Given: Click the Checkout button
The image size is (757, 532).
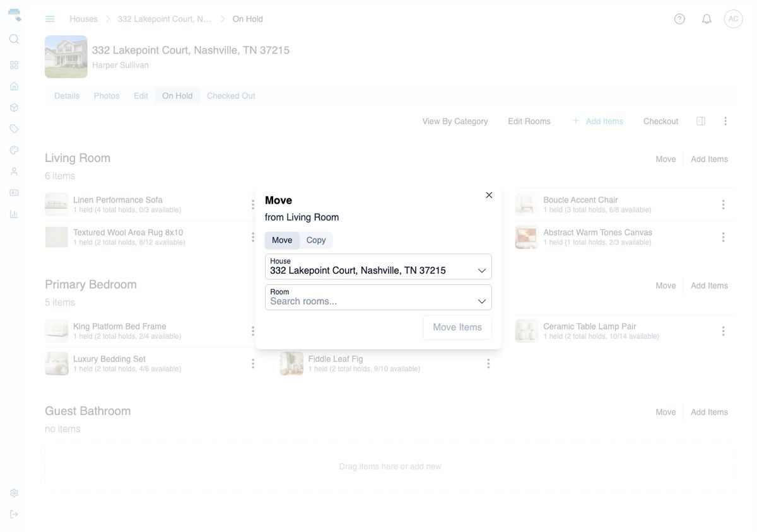Looking at the screenshot, I should pyautogui.click(x=660, y=121).
